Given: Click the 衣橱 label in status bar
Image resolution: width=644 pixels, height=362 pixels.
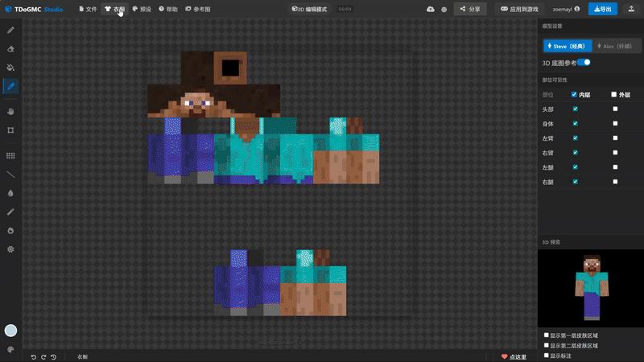Looking at the screenshot, I should pyautogui.click(x=83, y=357).
